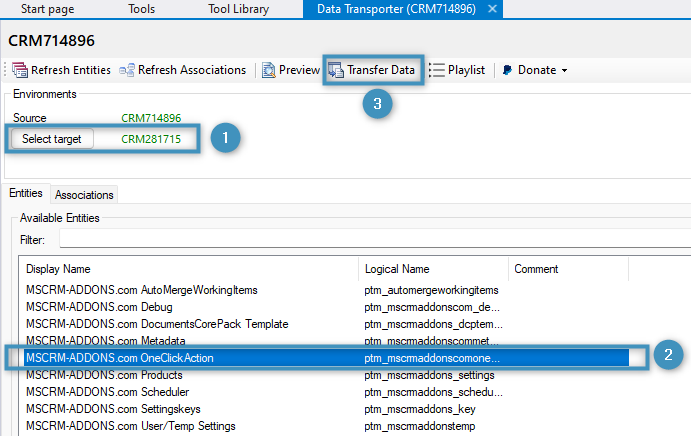Click the Playlist toolbar label
Viewport: 691px width, 436px height.
(x=466, y=70)
